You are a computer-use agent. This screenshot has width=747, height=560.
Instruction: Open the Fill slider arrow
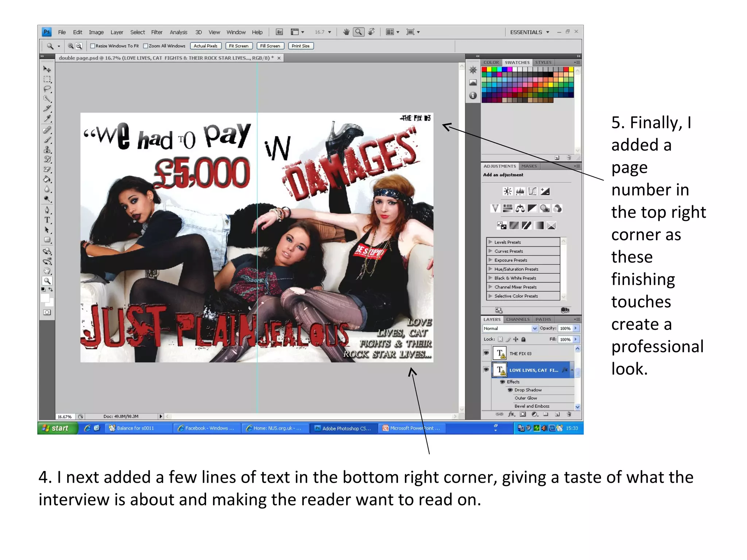click(576, 339)
